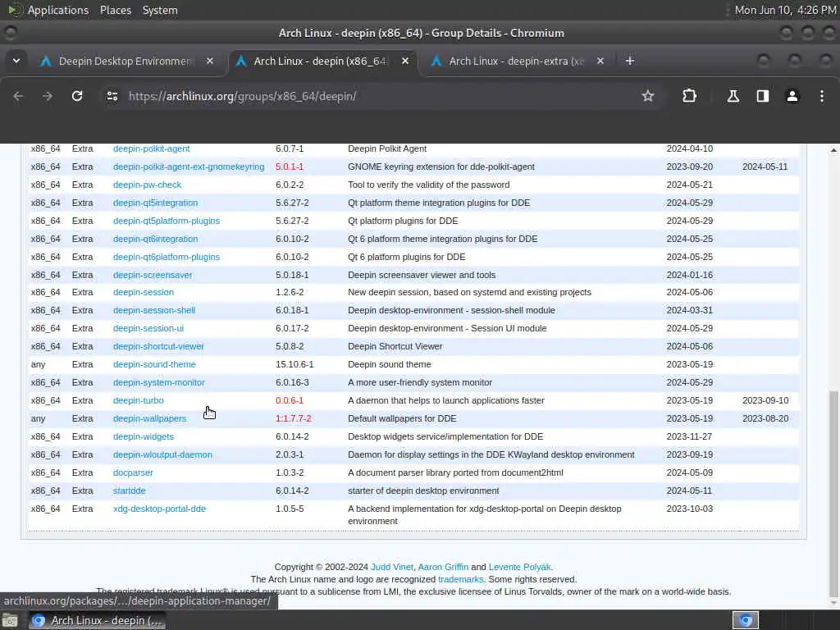
Task: Open deepin-polkit-agent-ext-gnomekeyring link
Action: point(189,167)
